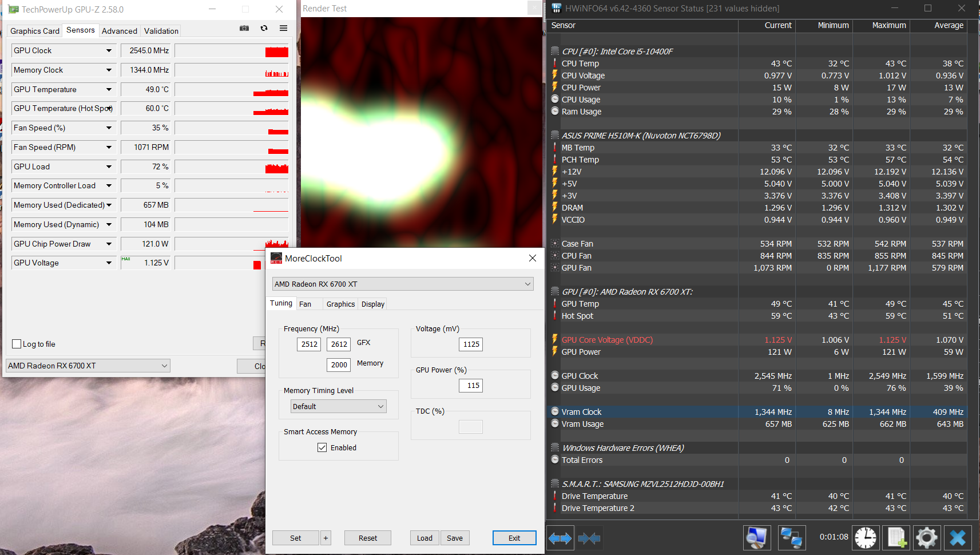
Task: Open the Memory Used (Dynamic) sensor dropdown
Action: (x=109, y=224)
